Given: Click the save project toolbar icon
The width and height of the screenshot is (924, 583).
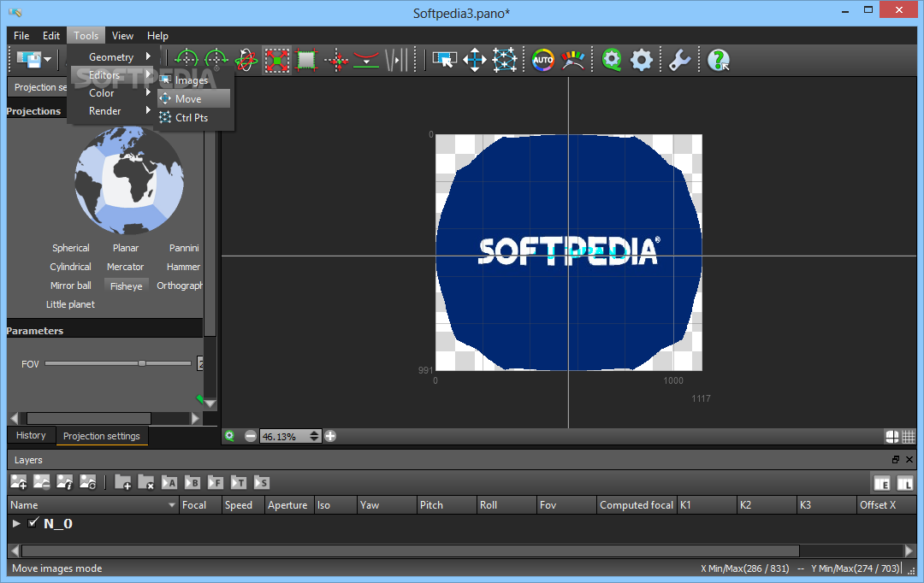Looking at the screenshot, I should (28, 60).
